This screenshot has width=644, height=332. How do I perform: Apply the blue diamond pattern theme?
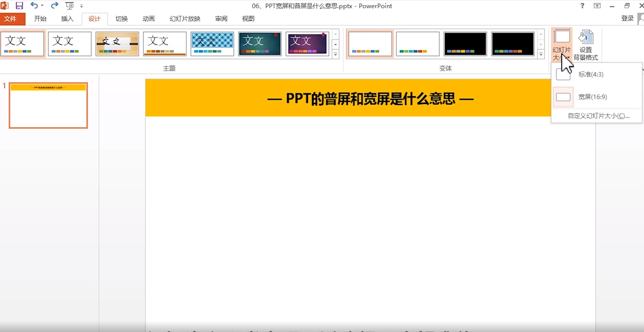(213, 44)
